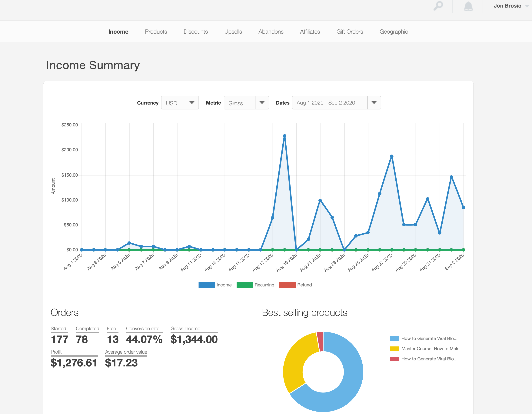Open the notifications bell
The height and width of the screenshot is (414, 532).
click(468, 6)
